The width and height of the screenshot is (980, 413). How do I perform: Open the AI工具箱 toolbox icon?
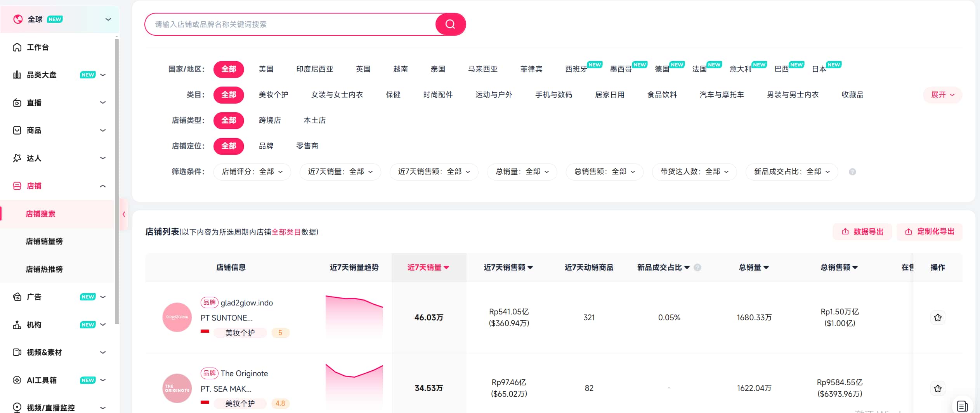coord(17,380)
